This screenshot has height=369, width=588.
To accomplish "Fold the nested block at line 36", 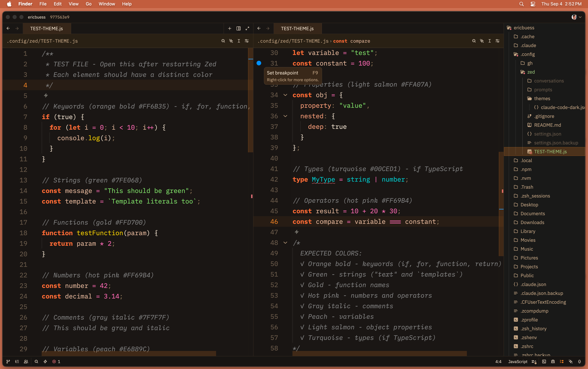I will tap(285, 116).
